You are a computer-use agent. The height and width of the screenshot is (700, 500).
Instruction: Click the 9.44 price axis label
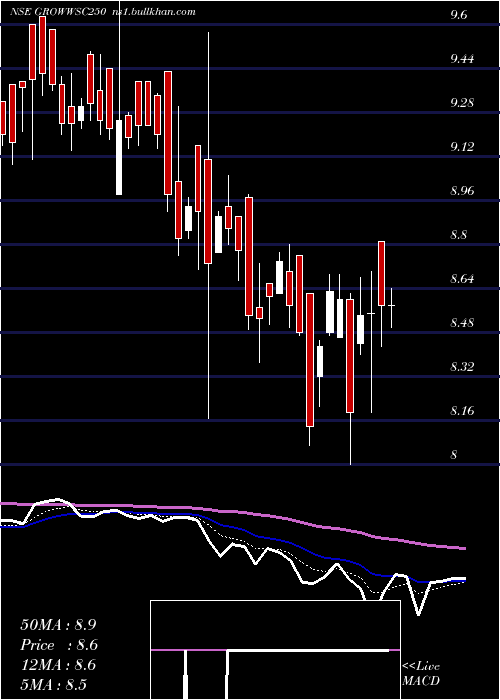click(462, 59)
